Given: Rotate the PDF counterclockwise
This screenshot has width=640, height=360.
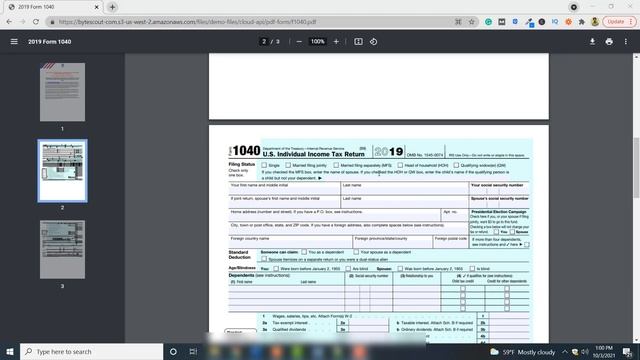Looking at the screenshot, I should (x=373, y=42).
